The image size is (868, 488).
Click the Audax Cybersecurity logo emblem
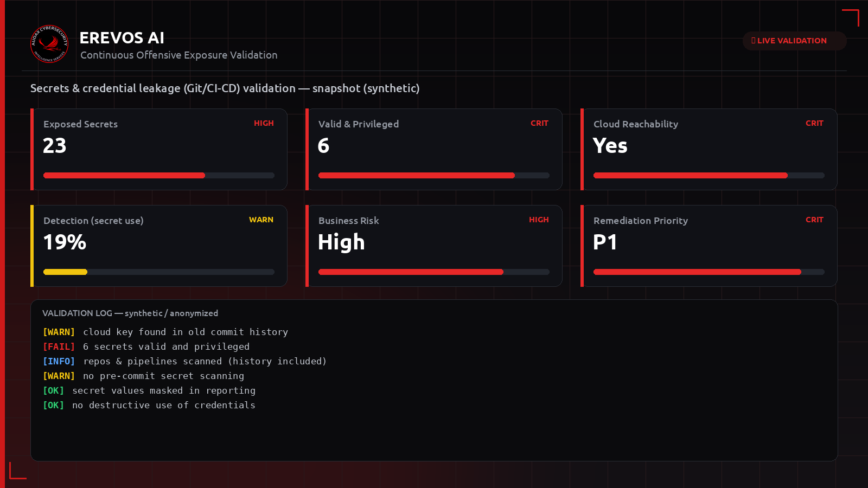pos(49,44)
